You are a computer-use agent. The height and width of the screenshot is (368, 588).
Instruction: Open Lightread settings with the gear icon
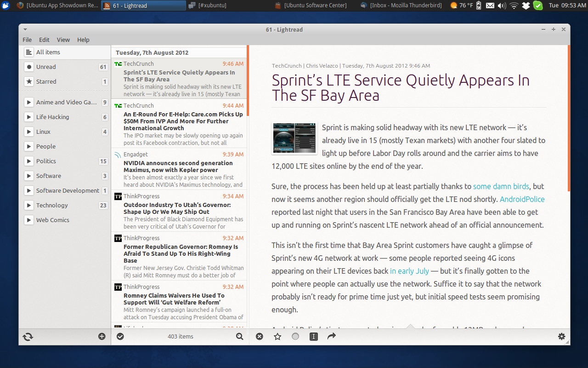click(561, 336)
